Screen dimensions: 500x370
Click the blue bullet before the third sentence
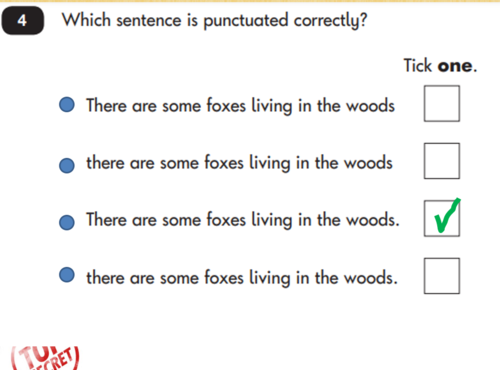point(67,222)
